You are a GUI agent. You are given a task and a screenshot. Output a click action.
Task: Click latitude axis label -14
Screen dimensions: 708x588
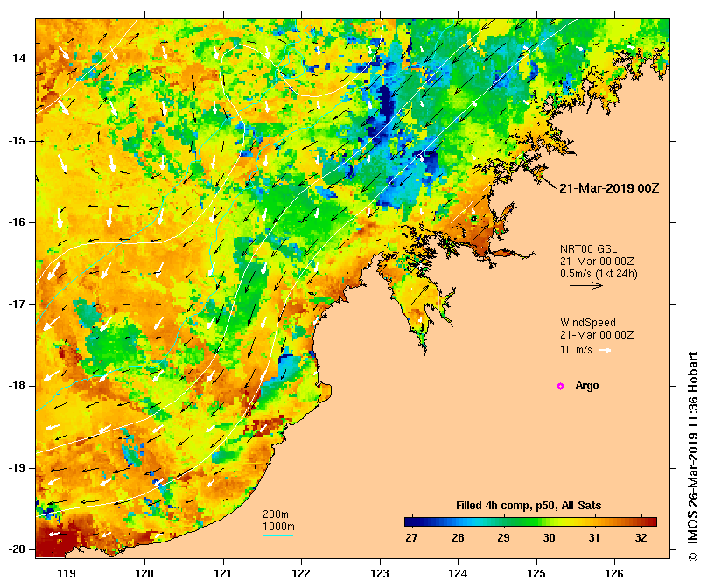pos(17,59)
